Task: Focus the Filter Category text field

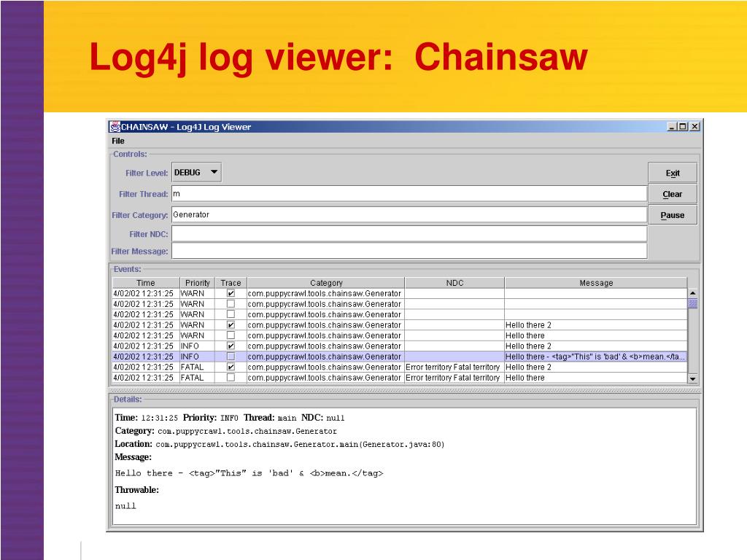Action: coord(409,215)
